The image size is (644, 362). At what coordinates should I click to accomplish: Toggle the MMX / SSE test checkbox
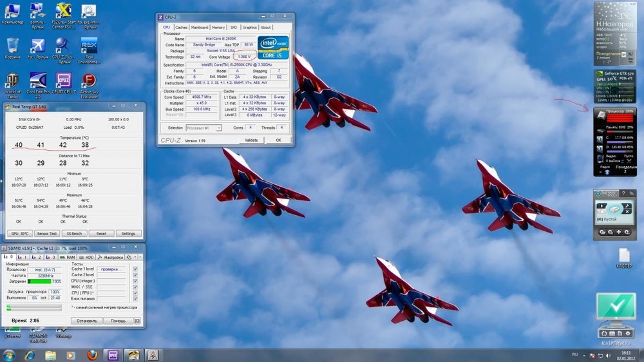pyautogui.click(x=135, y=287)
